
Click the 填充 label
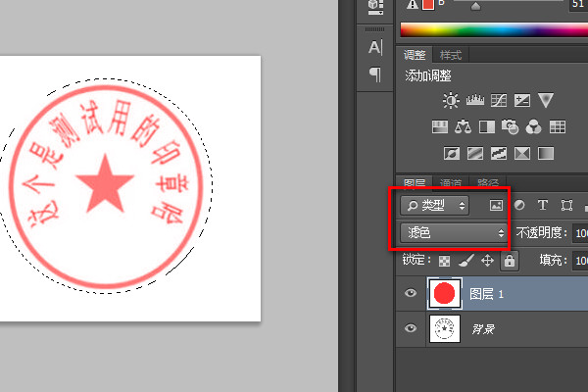(554, 260)
